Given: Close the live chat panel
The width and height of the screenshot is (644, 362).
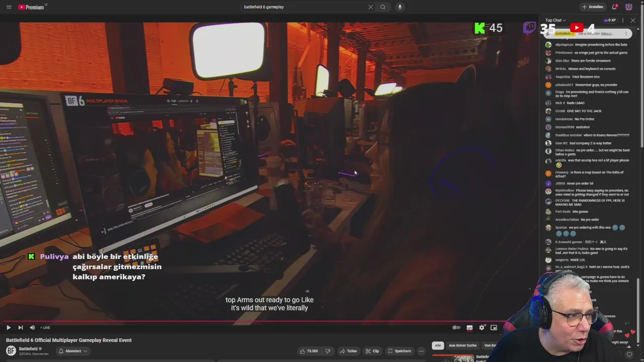Looking at the screenshot, I should pos(633,21).
